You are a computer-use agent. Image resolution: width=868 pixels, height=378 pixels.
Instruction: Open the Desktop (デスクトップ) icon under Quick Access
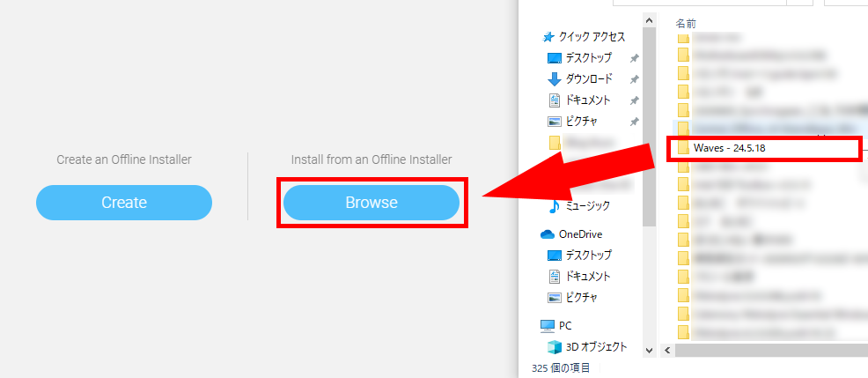coord(555,58)
